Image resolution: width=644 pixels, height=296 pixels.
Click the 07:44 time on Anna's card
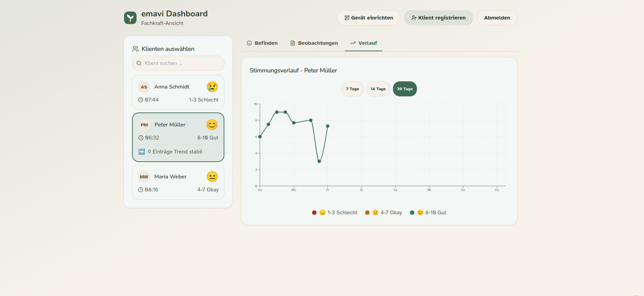pos(152,100)
